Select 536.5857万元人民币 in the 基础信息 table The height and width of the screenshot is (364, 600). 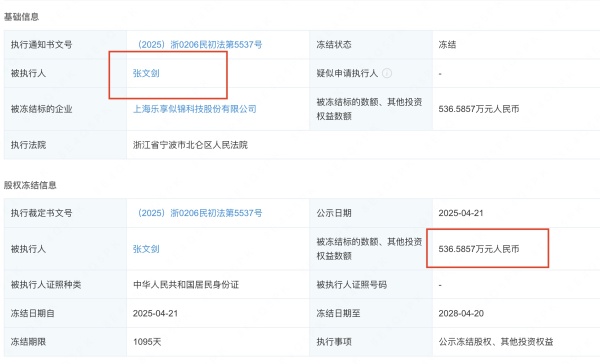coord(479,109)
